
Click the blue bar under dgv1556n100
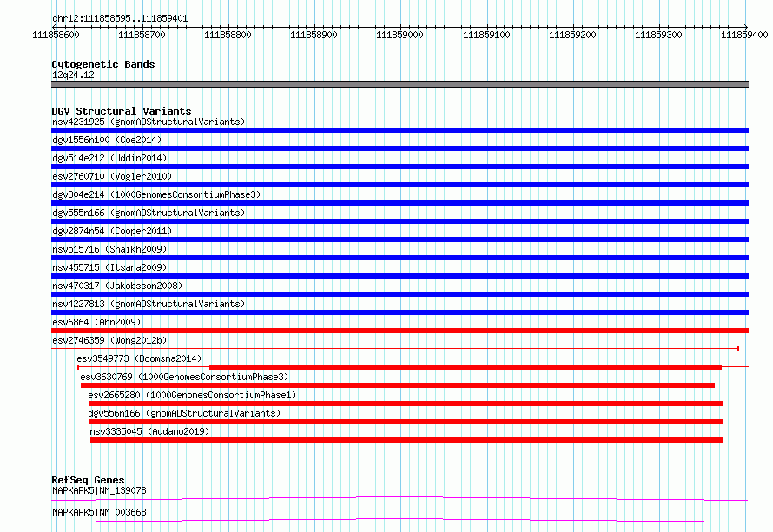[x=400, y=148]
